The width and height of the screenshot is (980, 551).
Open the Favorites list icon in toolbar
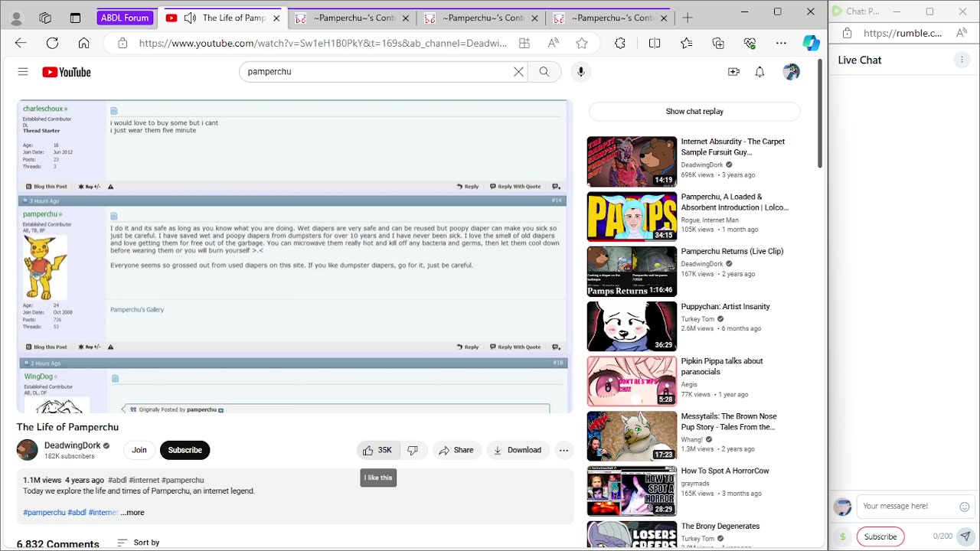coord(686,44)
